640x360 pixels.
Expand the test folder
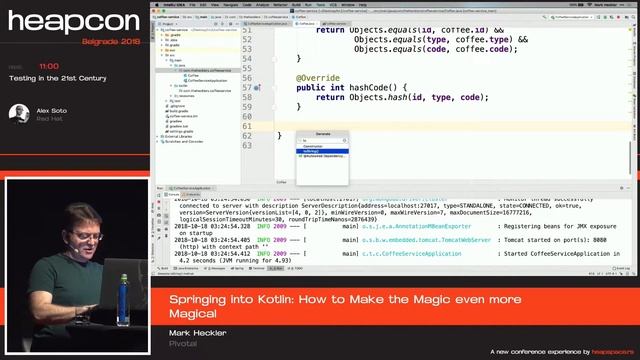(167, 101)
